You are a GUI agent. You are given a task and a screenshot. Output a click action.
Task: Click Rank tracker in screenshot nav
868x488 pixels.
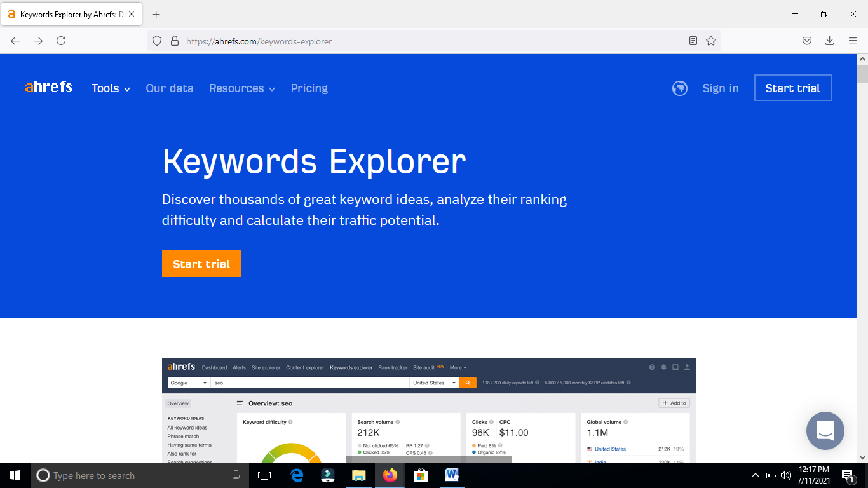coord(393,367)
